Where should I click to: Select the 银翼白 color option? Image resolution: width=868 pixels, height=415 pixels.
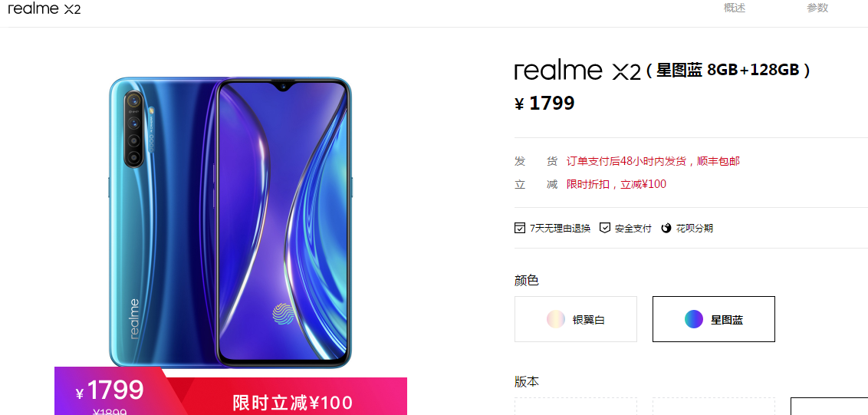pyautogui.click(x=576, y=319)
